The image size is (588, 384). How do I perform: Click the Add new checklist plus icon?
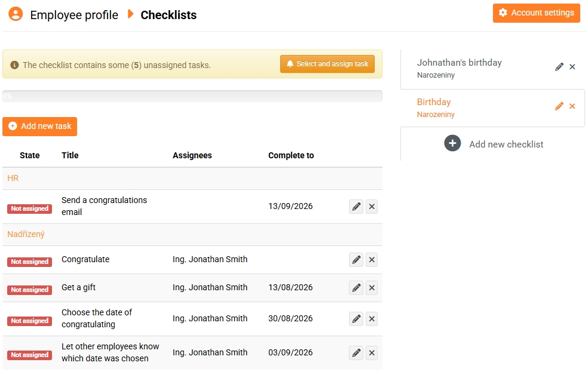pos(452,143)
